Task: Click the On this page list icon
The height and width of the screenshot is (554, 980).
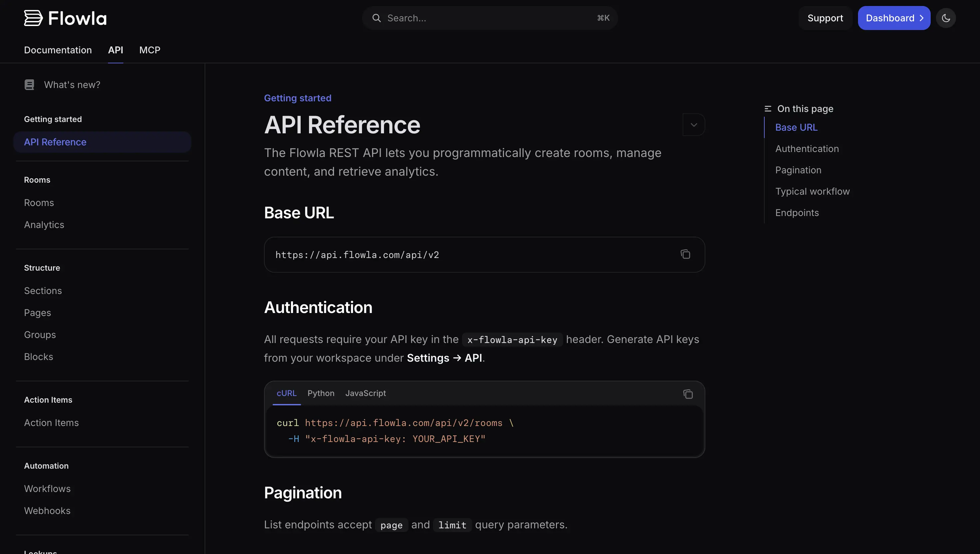Action: 768,109
